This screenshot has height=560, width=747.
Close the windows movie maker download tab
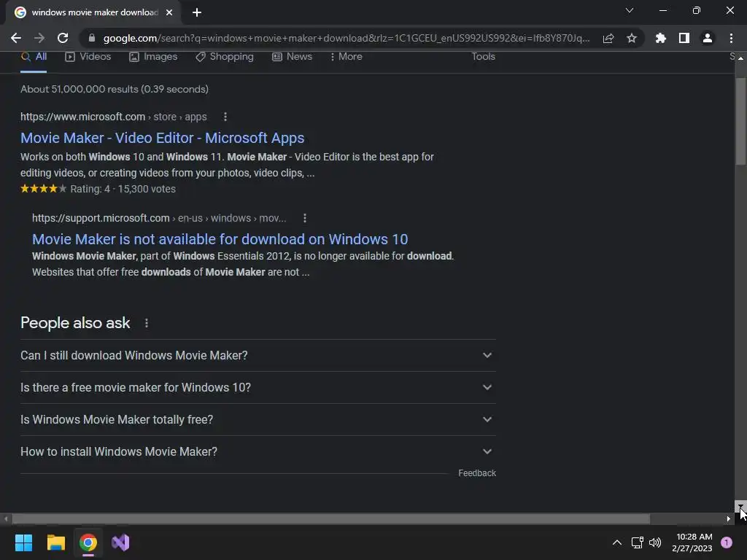coord(169,12)
